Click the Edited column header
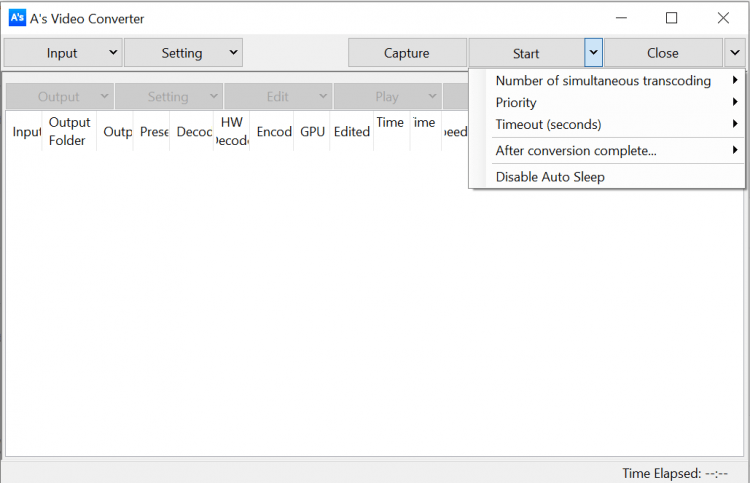Image resolution: width=750 pixels, height=483 pixels. 352,132
